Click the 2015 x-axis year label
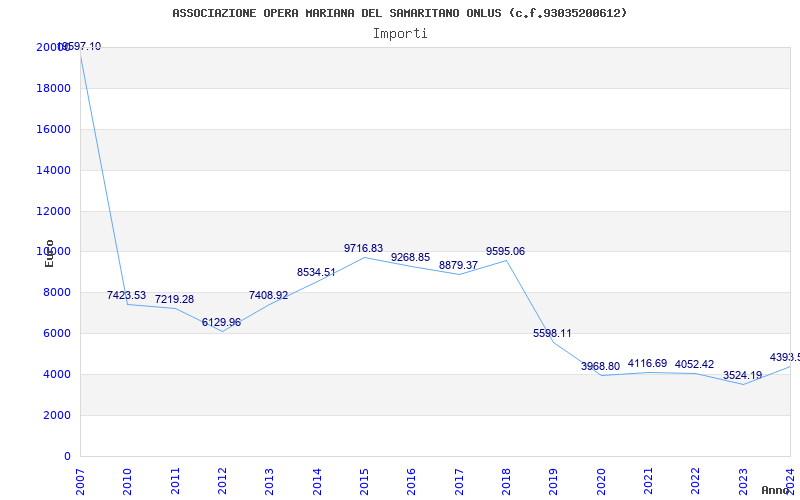The height and width of the screenshot is (500, 800). pyautogui.click(x=364, y=482)
